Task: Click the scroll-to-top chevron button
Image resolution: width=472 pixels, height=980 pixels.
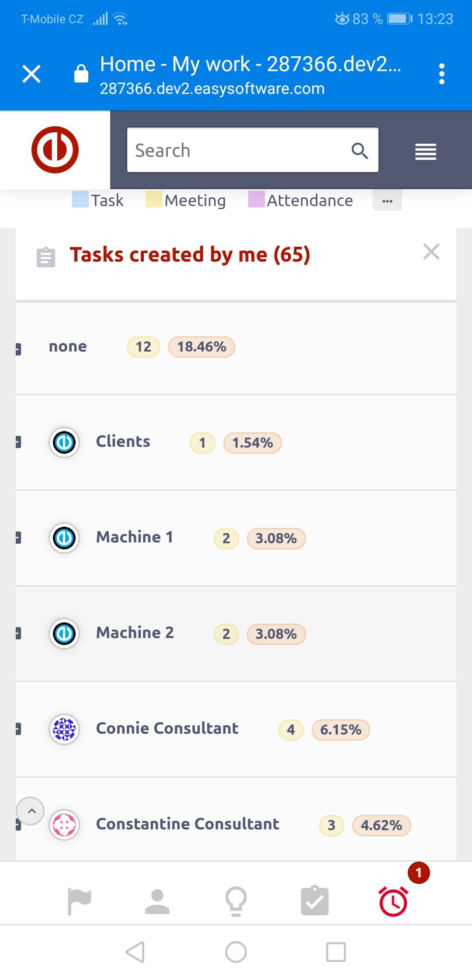Action: pos(30,811)
